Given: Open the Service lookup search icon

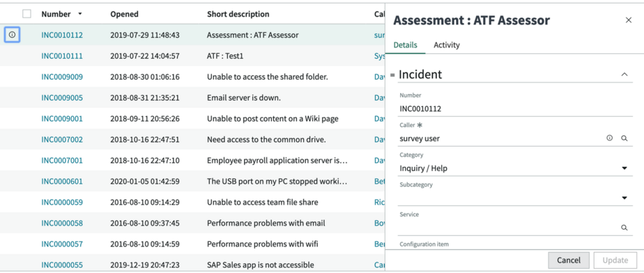Looking at the screenshot, I should tap(624, 228).
